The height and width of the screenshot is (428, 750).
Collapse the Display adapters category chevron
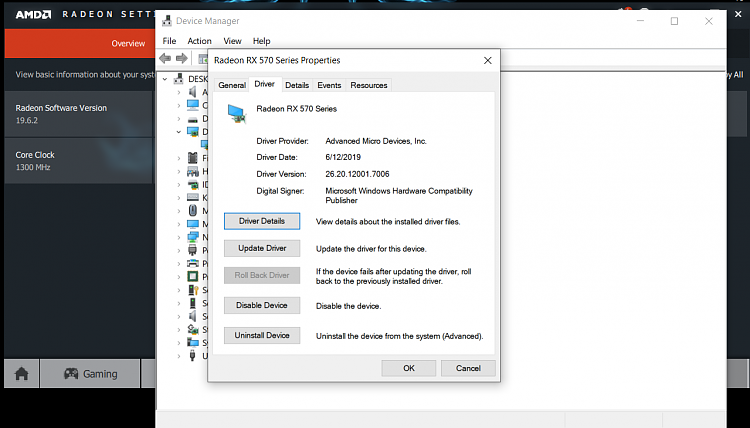click(179, 132)
